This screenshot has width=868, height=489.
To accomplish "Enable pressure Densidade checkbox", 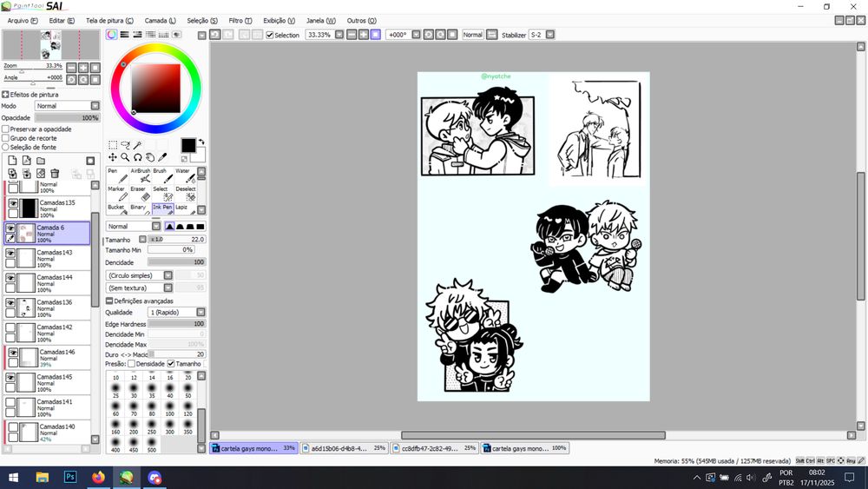I will tap(132, 364).
